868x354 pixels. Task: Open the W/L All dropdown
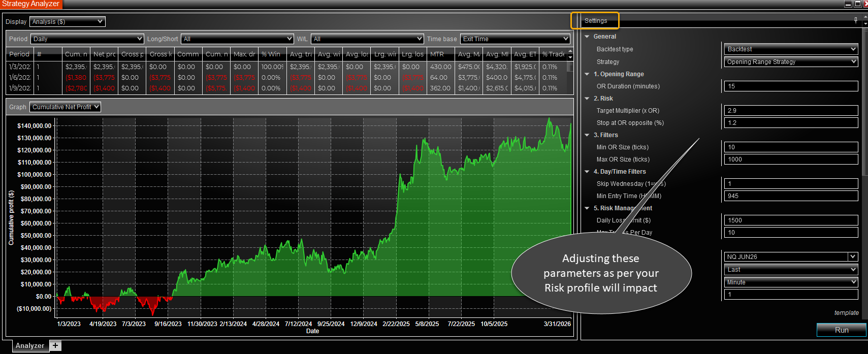367,39
